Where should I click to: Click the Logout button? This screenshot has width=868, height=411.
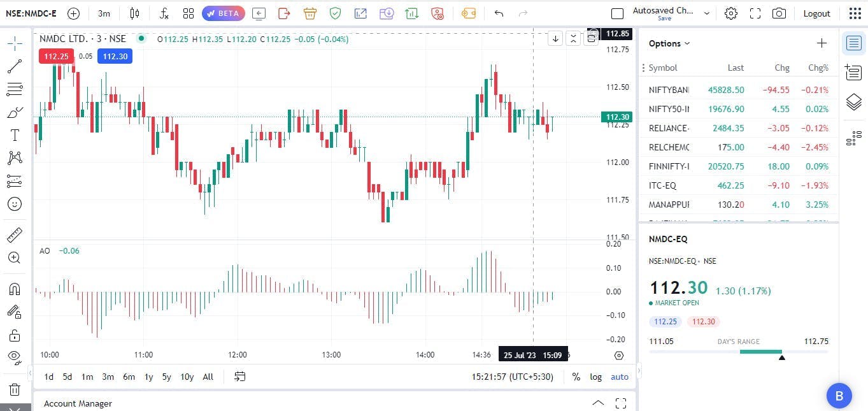click(x=816, y=13)
